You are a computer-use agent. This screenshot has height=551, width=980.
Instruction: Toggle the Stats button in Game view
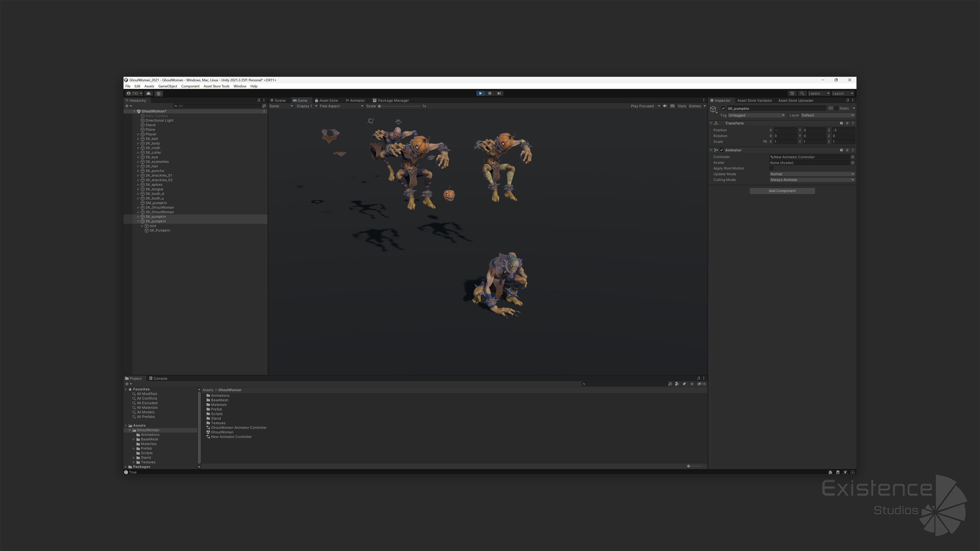click(x=681, y=106)
